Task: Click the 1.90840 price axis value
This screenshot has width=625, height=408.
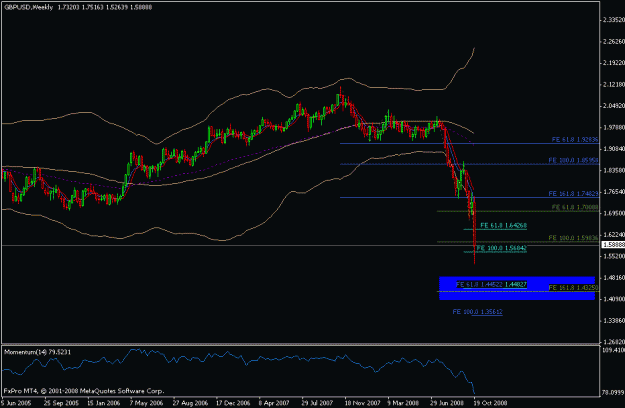Action: pyautogui.click(x=614, y=149)
